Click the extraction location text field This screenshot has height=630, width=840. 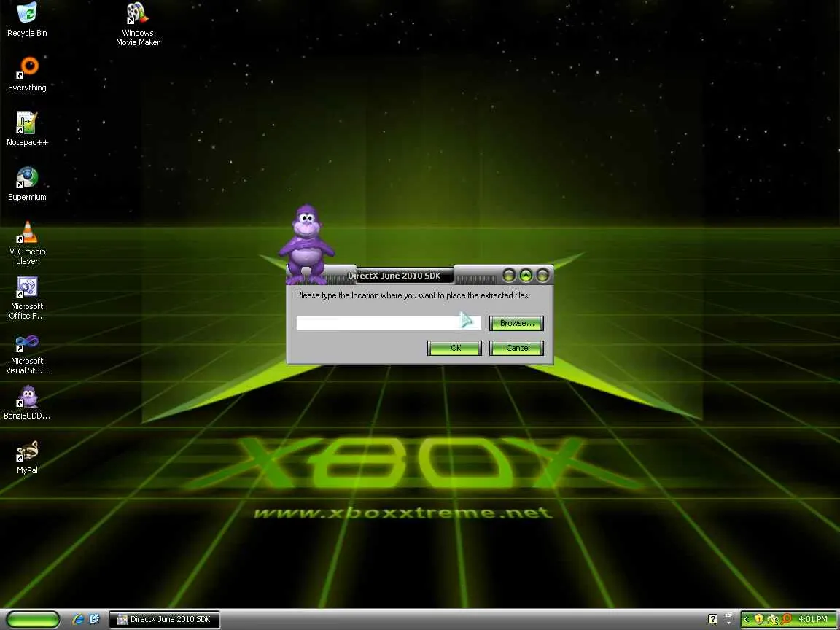389,323
